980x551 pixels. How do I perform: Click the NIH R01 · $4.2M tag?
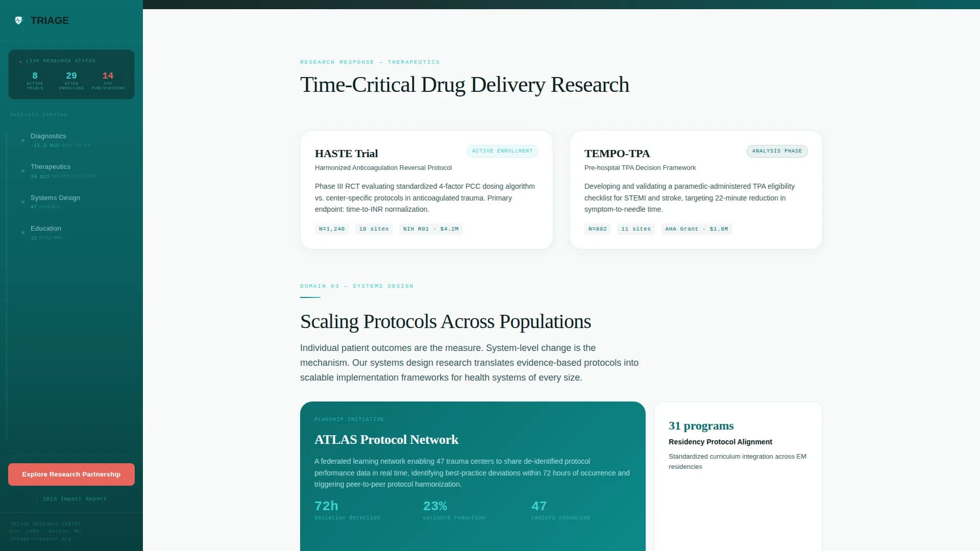coord(431,229)
